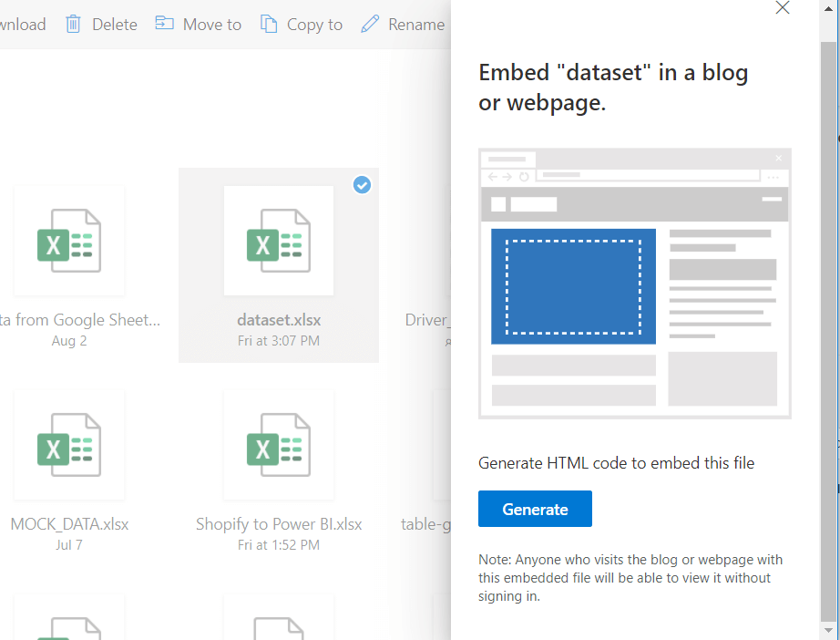
Task: Select the Rename pencil icon
Action: [x=371, y=24]
